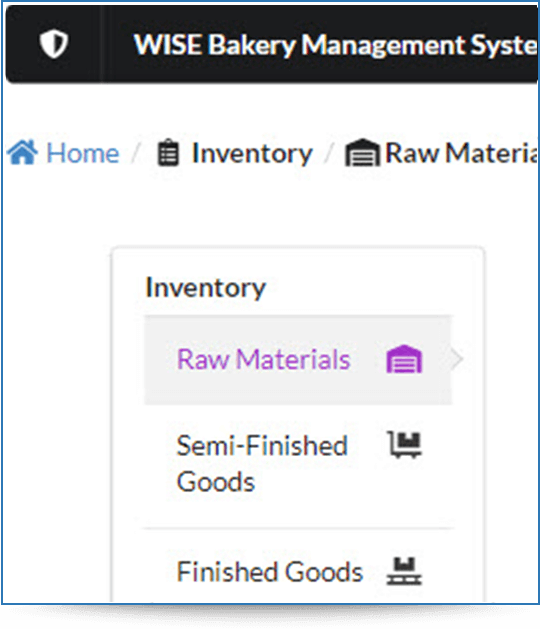Click WISE Bakery Management System title
Screen dimensions: 540x629
[335, 45]
